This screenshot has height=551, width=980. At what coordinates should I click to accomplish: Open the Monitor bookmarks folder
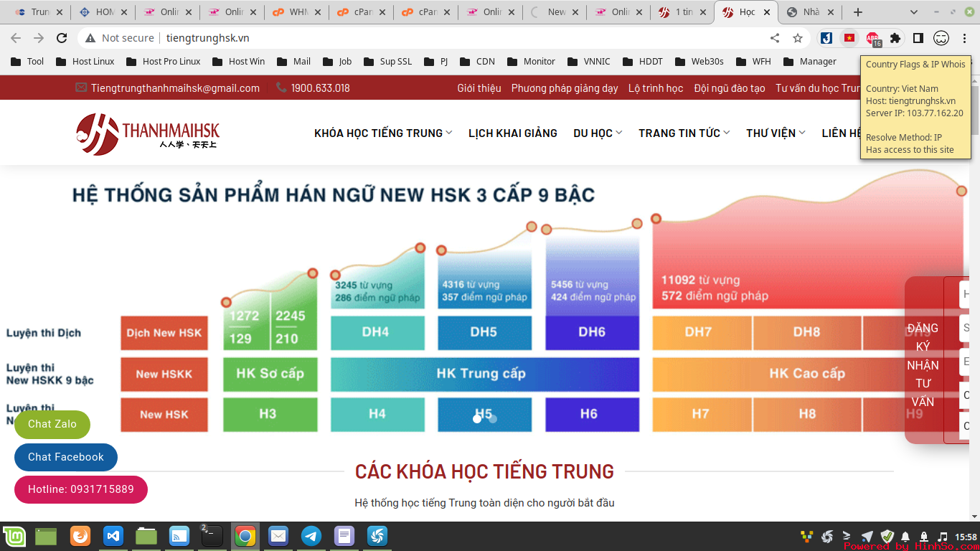pyautogui.click(x=530, y=62)
